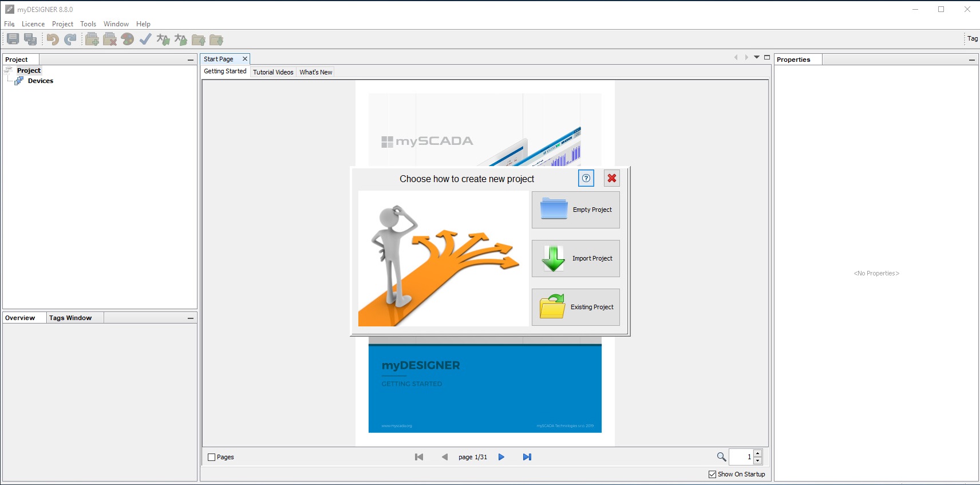
Task: Select the Project node in the tree
Action: point(29,70)
